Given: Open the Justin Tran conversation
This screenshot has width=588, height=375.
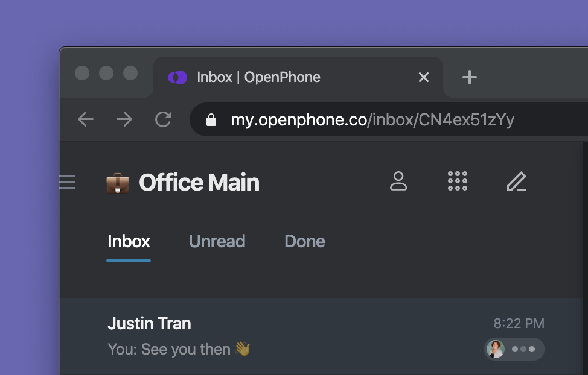Looking at the screenshot, I should pos(321,336).
